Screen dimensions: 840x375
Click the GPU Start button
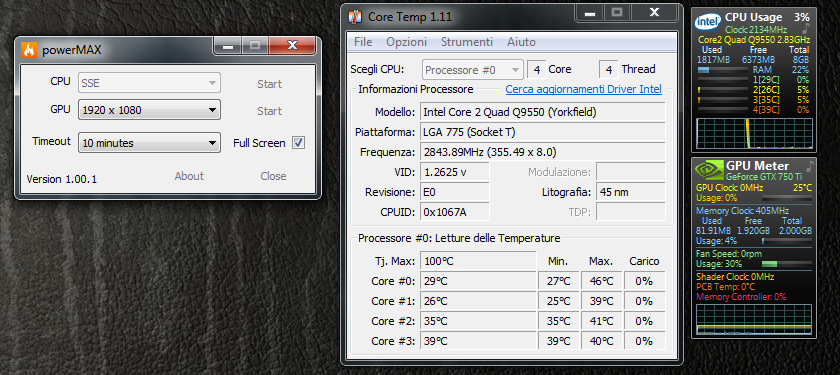pyautogui.click(x=269, y=111)
